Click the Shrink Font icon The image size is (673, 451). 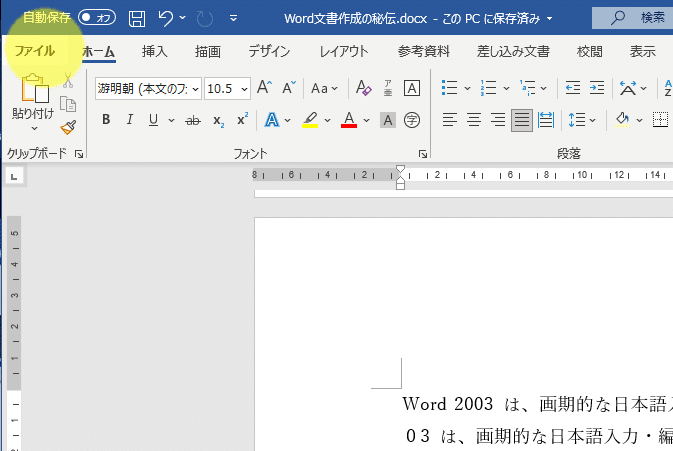289,88
